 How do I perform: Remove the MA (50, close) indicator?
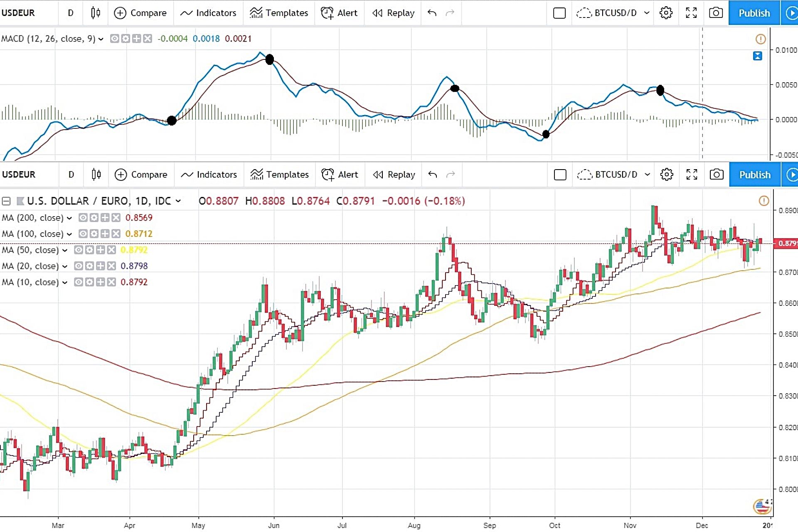pyautogui.click(x=111, y=250)
